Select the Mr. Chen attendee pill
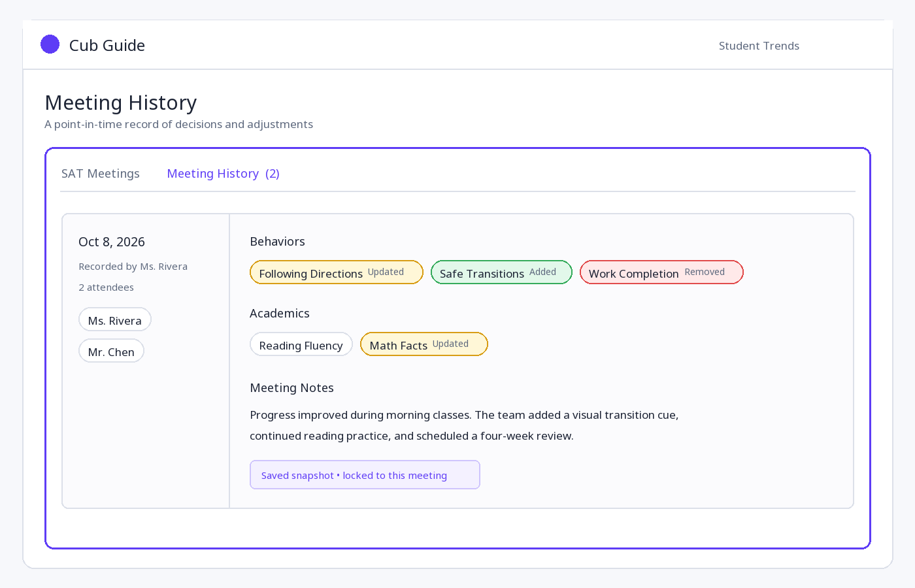The height and width of the screenshot is (588, 915). [111, 351]
